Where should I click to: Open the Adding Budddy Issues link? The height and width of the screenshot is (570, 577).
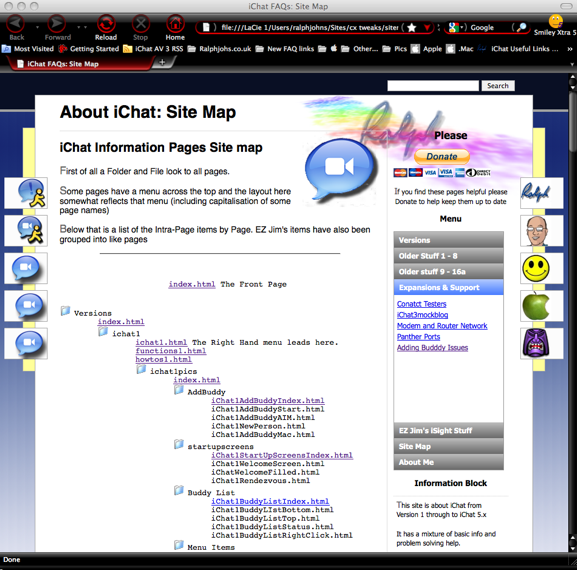tap(432, 348)
